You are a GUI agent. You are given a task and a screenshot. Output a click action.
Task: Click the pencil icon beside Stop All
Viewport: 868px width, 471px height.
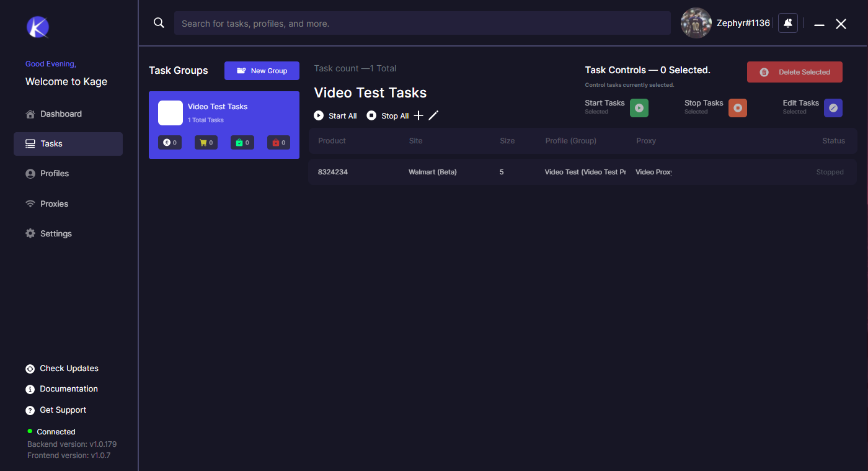[433, 115]
